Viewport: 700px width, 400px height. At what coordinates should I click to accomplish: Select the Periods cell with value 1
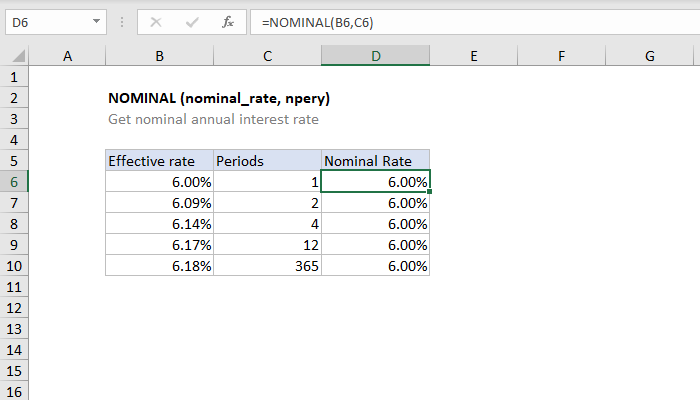(267, 182)
